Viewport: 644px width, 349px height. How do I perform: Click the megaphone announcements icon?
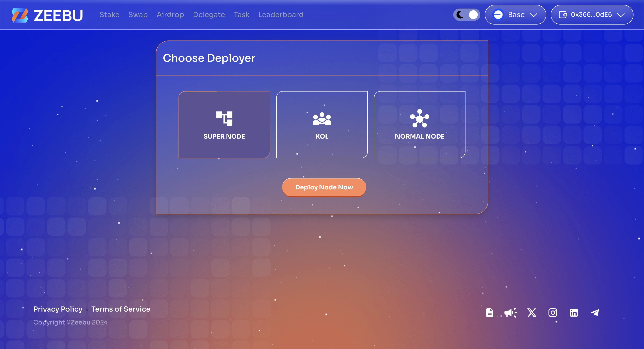click(x=511, y=312)
